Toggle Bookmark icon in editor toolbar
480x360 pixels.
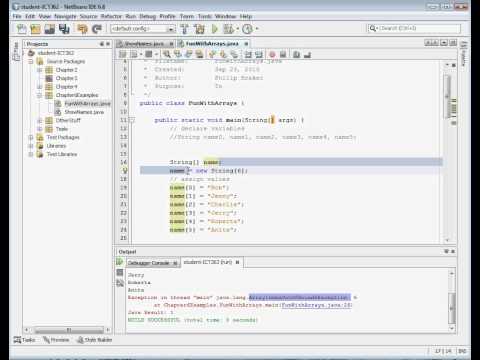(x=234, y=54)
